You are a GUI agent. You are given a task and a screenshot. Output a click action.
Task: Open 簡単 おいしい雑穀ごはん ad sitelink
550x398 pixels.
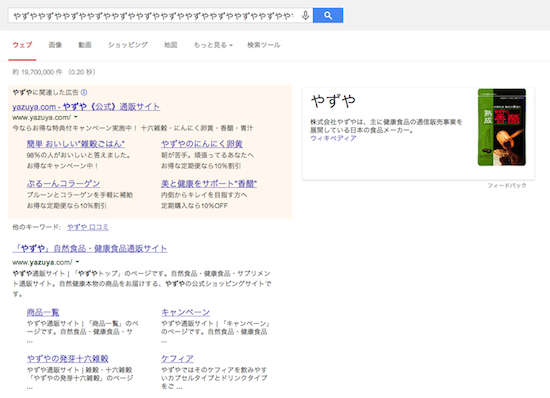click(76, 144)
